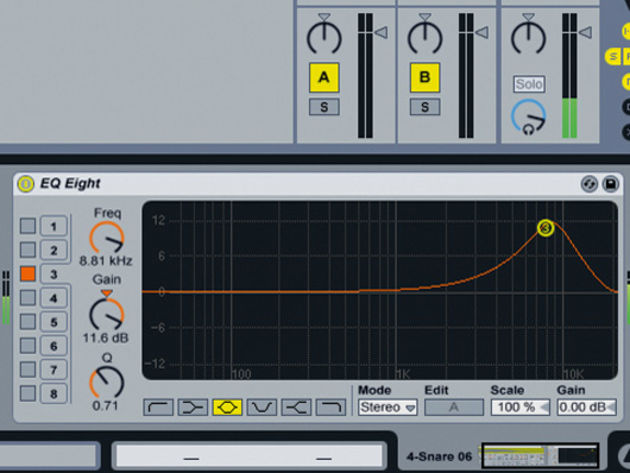The image size is (630, 473).
Task: Enable EQ filter band 5 checkbox
Action: pyautogui.click(x=28, y=321)
